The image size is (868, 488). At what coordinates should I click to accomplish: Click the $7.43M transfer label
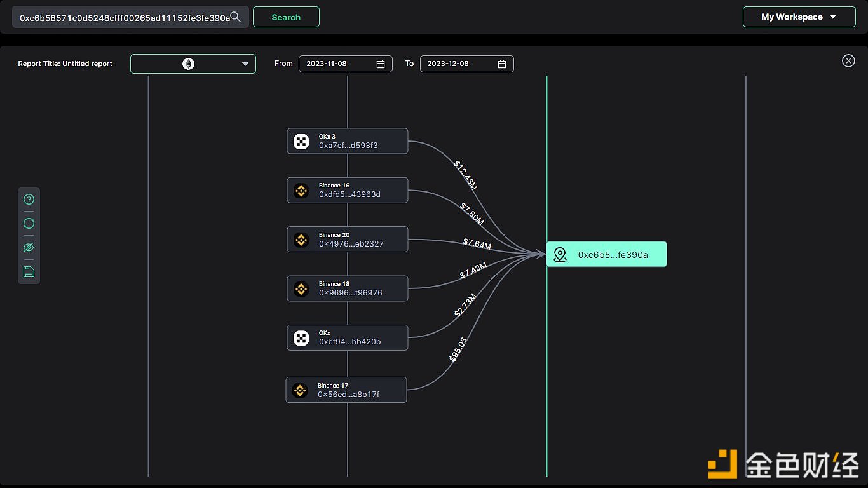[x=473, y=270]
